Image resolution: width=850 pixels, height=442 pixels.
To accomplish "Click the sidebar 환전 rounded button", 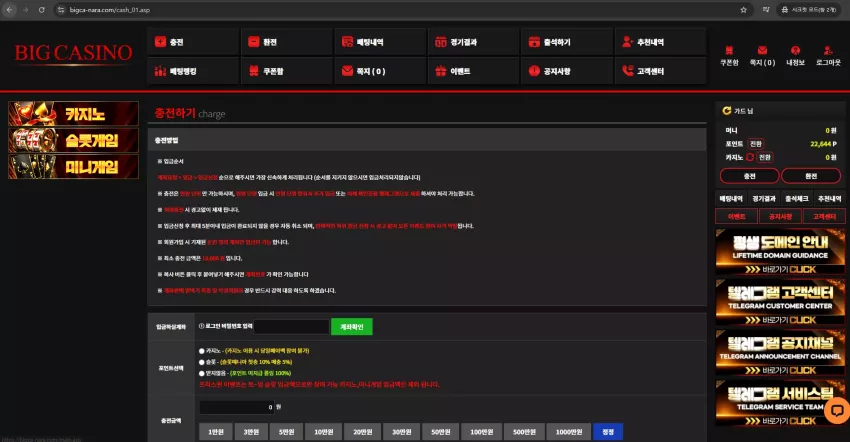I will (811, 176).
